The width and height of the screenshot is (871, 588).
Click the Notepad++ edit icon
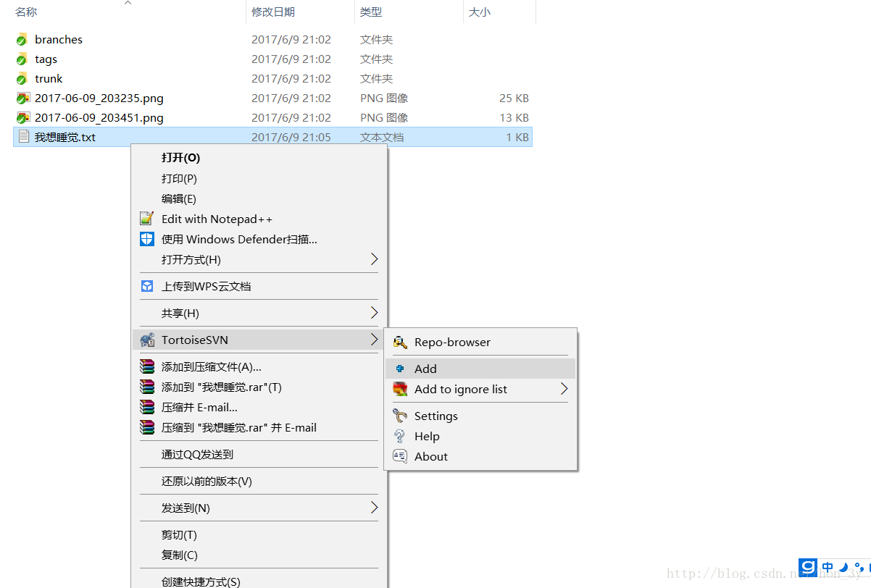click(147, 219)
